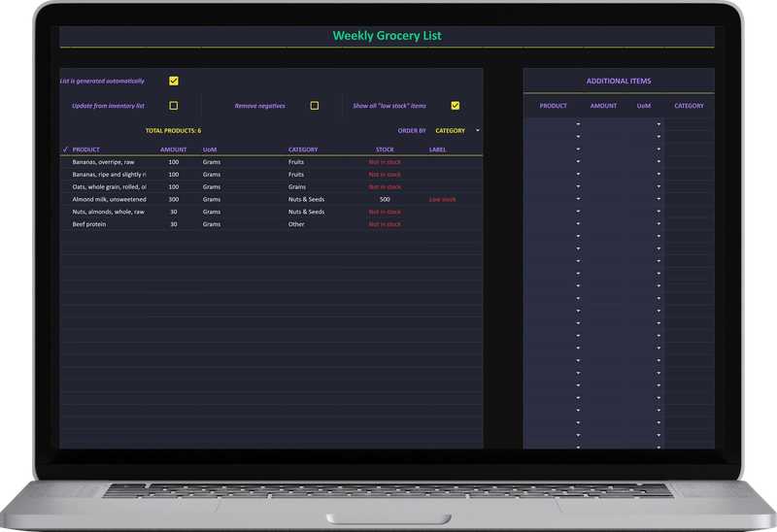Select 'Nuts, almonds, whole, raw' product cell
This screenshot has height=532, width=777.
tap(108, 212)
